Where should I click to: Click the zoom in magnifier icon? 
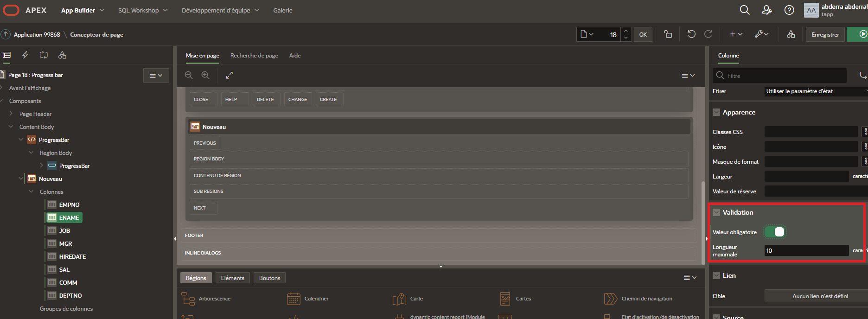pyautogui.click(x=205, y=75)
